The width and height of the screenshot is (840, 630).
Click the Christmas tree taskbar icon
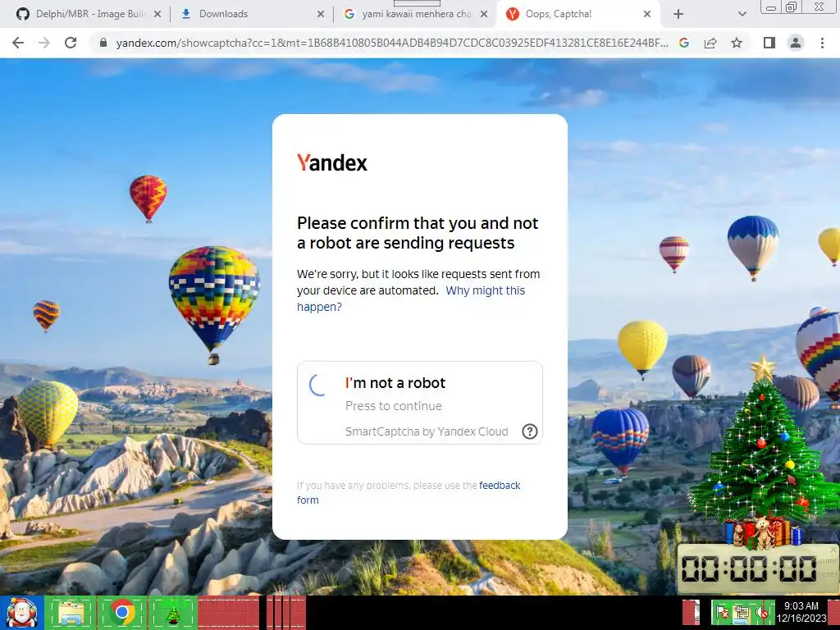(x=172, y=612)
